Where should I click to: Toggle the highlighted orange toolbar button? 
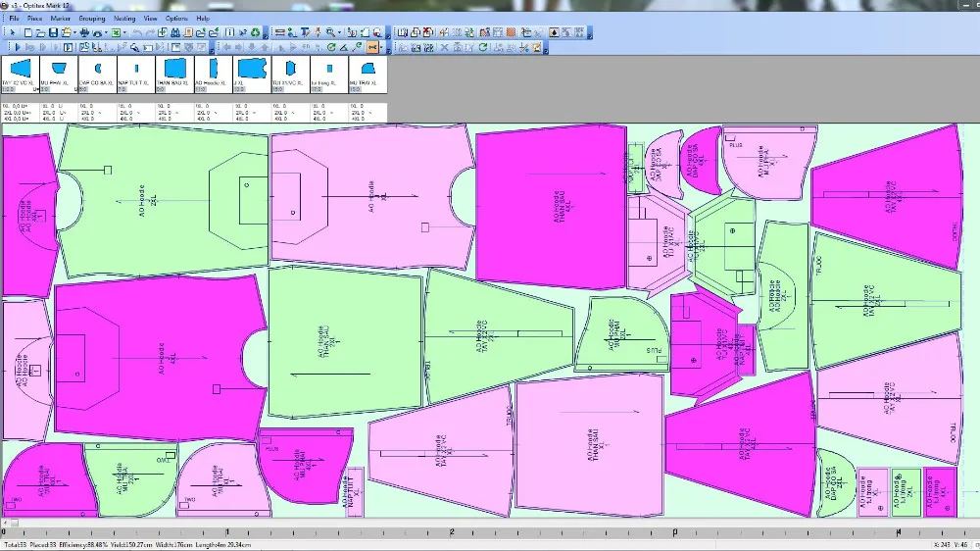(372, 47)
